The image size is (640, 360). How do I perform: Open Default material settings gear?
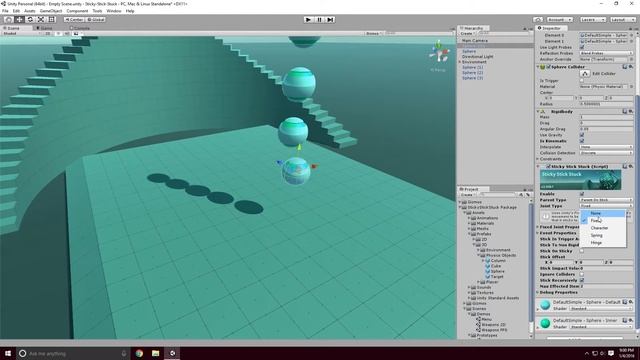[x=631, y=302]
